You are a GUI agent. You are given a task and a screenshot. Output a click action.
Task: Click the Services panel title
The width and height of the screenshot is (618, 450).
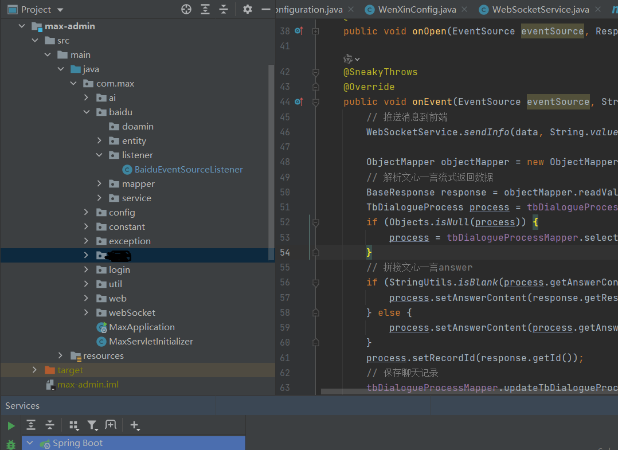tap(22, 405)
